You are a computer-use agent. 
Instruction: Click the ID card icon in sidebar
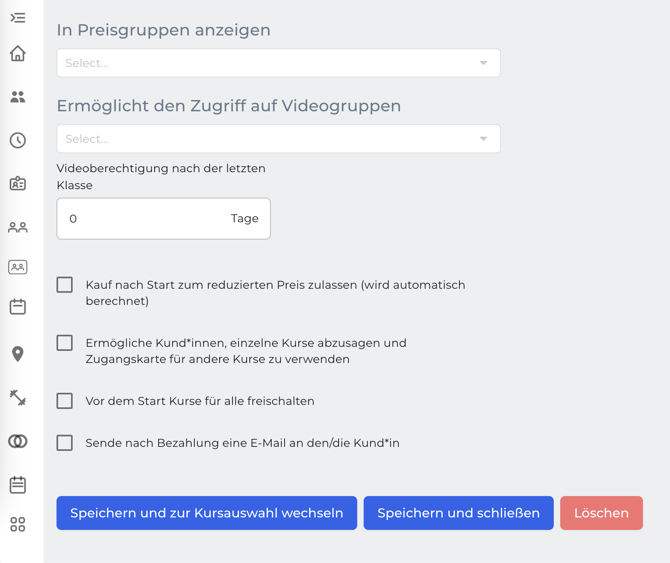(x=18, y=184)
